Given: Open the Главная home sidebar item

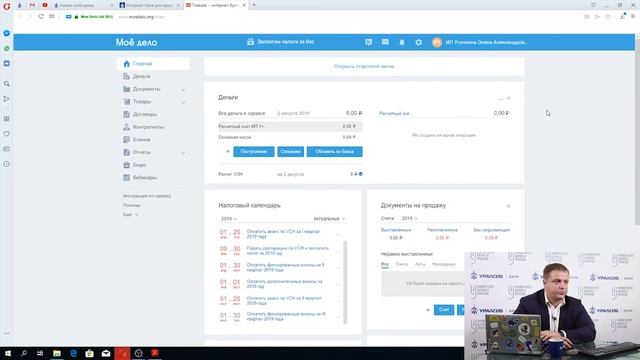Looking at the screenshot, I should tap(153, 64).
